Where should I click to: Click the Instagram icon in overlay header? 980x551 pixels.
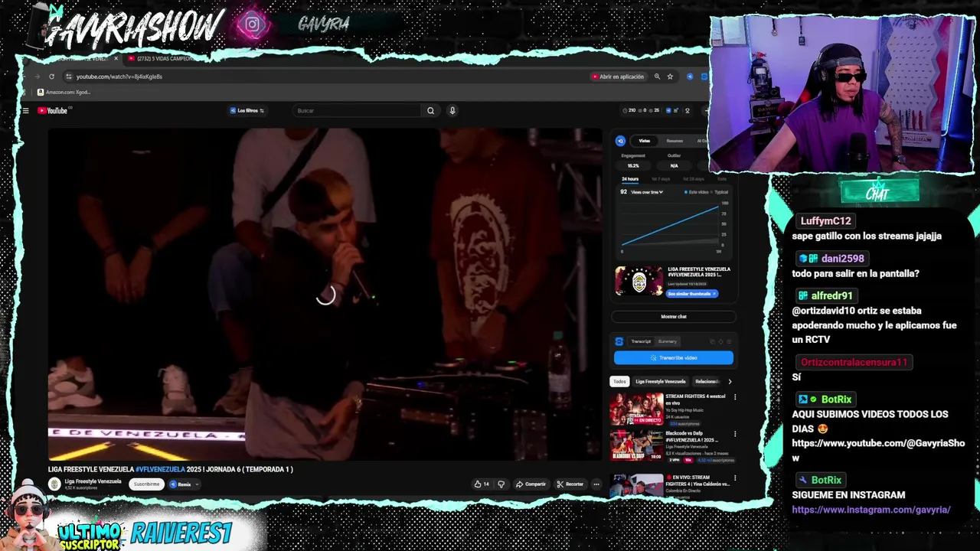(252, 24)
